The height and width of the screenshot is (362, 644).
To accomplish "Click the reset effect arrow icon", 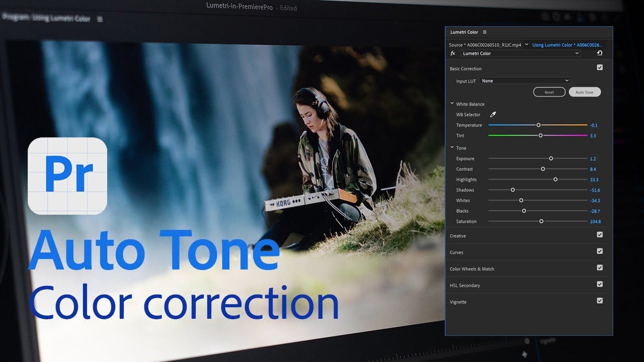I will pyautogui.click(x=599, y=53).
